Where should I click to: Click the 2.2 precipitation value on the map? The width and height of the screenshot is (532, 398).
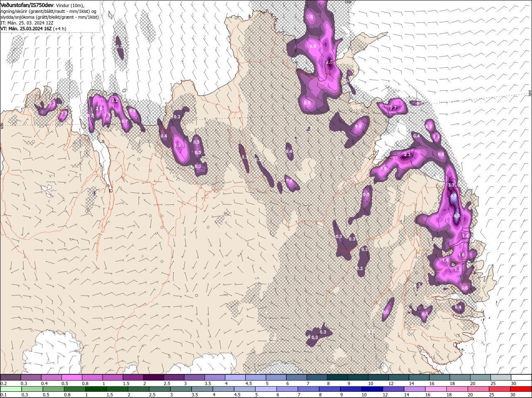click(115, 100)
